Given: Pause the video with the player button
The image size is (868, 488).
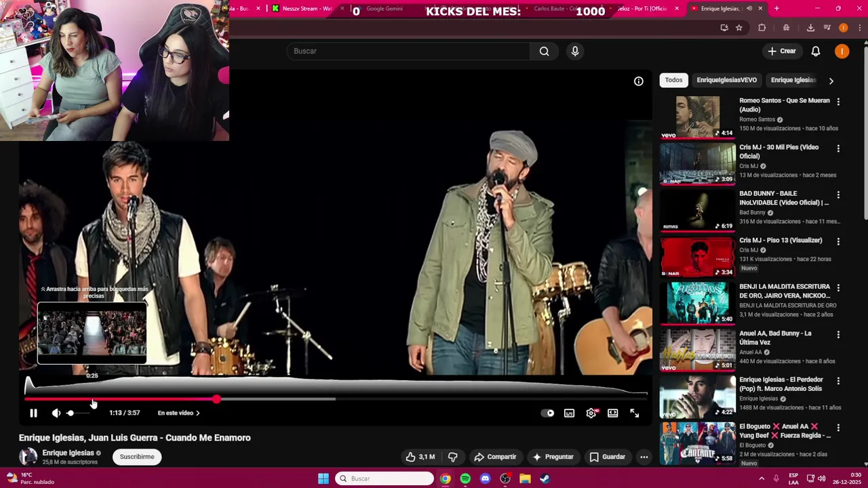Looking at the screenshot, I should (33, 413).
